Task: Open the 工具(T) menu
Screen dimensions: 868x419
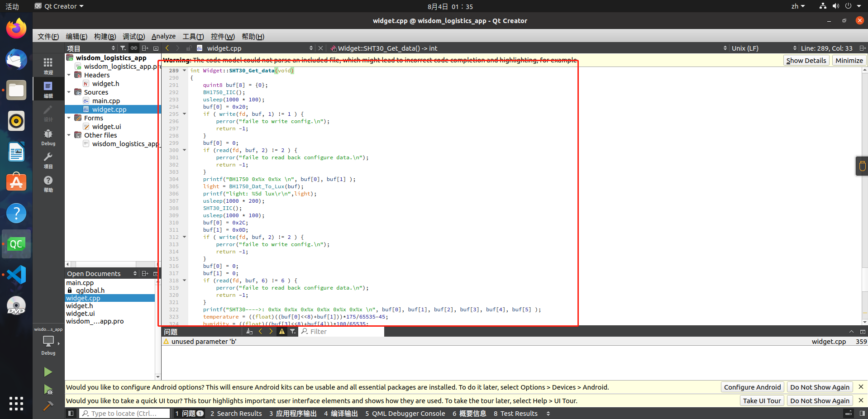Action: point(193,36)
